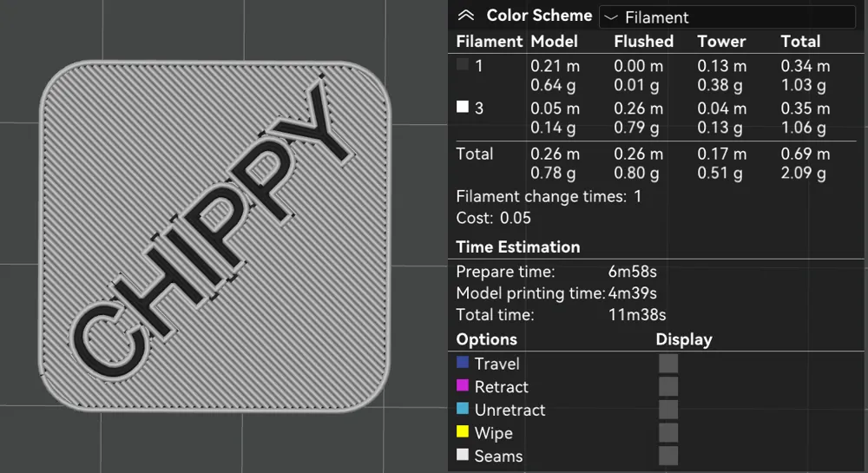Click the cyan Unretract legend color
Screen dimensions: 868x473
pos(463,408)
